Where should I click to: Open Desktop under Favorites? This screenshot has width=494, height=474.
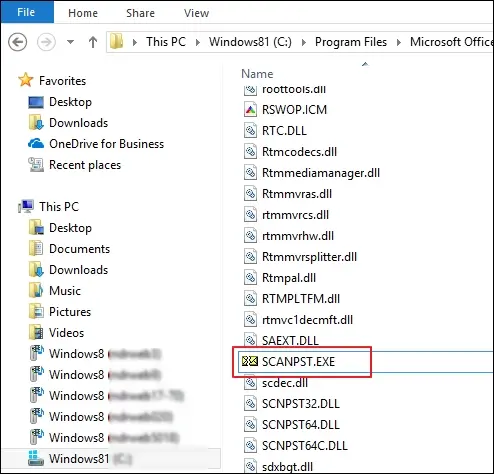pyautogui.click(x=70, y=102)
